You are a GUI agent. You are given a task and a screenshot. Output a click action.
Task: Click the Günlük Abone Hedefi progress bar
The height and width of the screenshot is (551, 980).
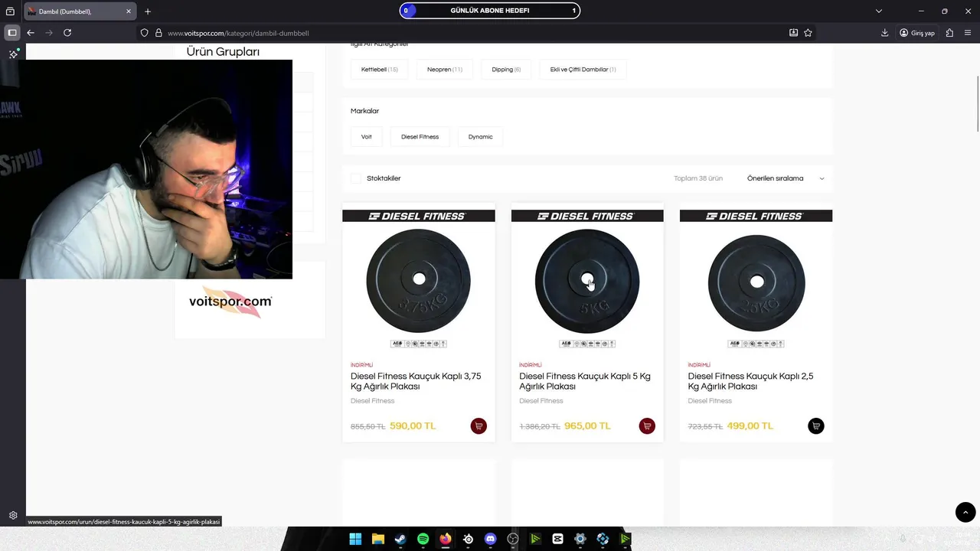coord(490,11)
